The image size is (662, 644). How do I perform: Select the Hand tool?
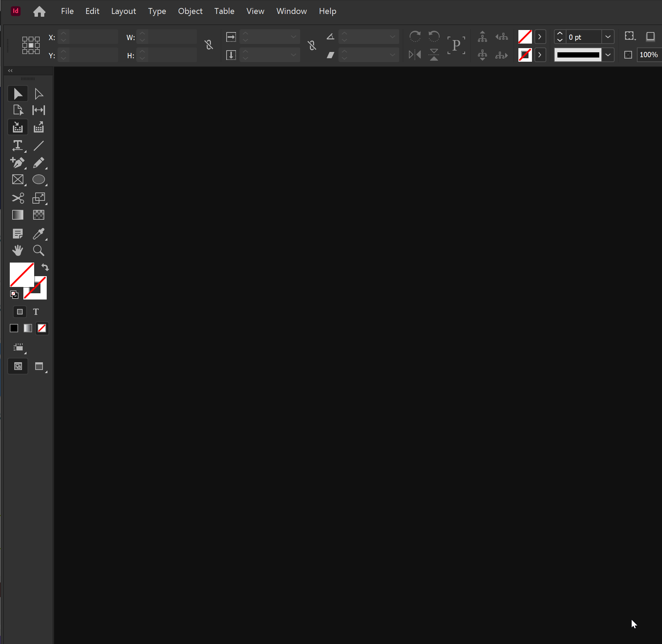point(18,250)
